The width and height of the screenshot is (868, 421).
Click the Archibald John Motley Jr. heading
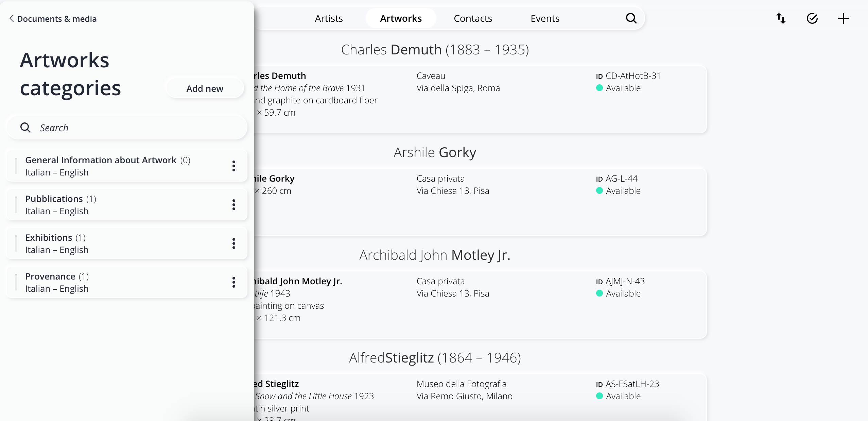[x=435, y=255]
